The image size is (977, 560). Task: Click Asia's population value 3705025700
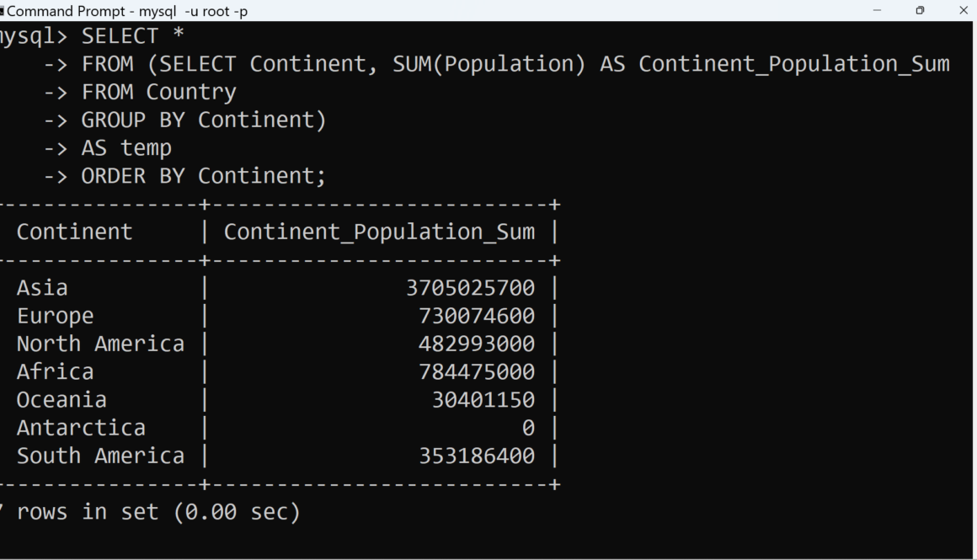[470, 288]
